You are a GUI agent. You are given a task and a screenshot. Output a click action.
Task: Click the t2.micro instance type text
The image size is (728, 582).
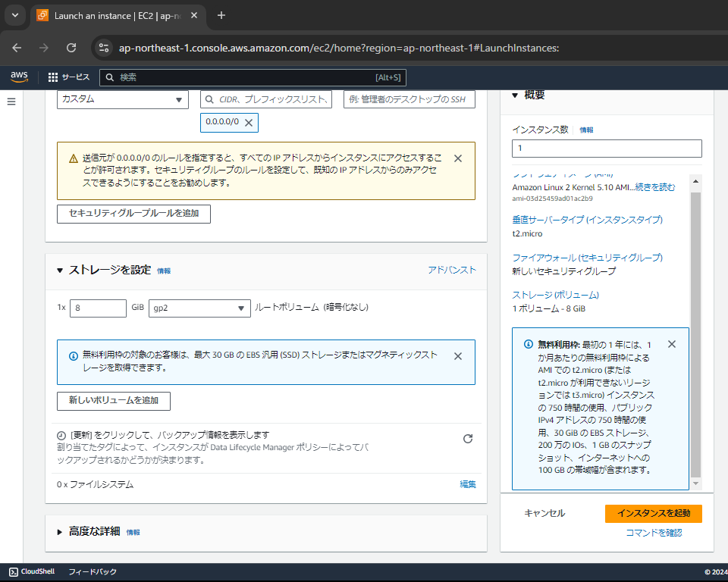(527, 233)
